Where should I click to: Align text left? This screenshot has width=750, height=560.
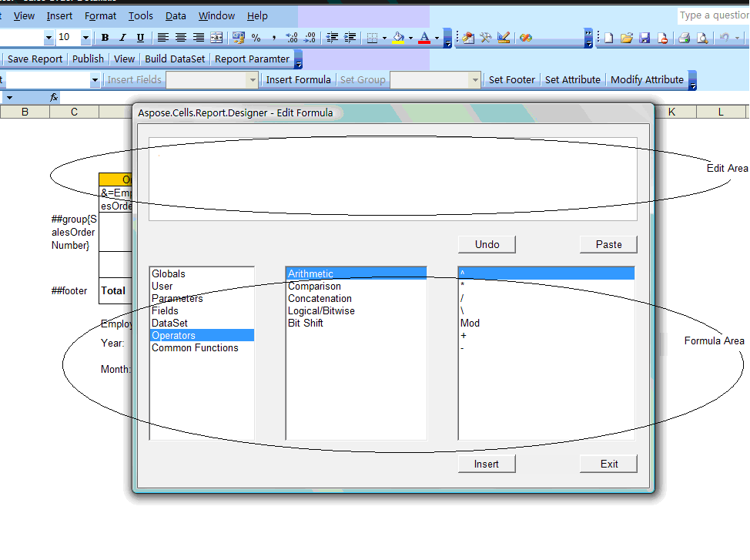tap(163, 38)
